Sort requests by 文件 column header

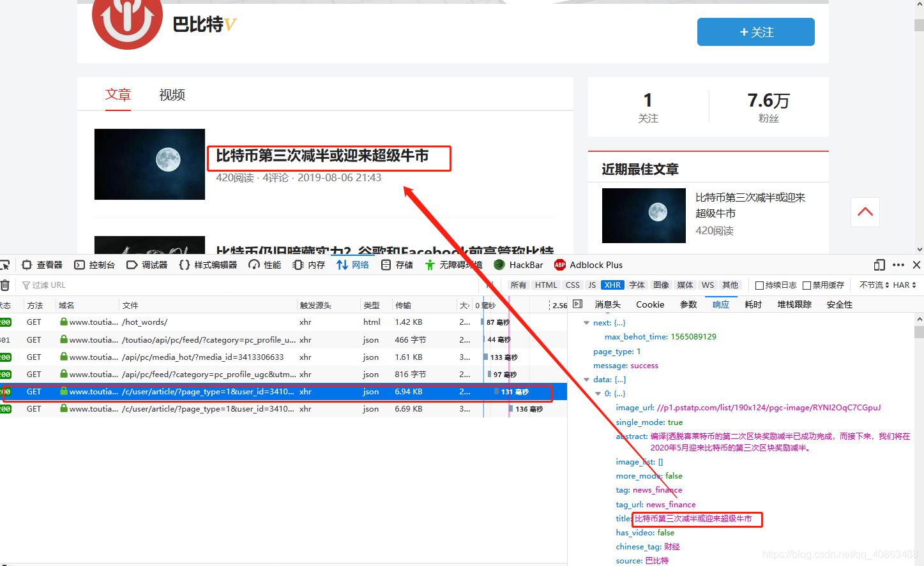coord(208,305)
